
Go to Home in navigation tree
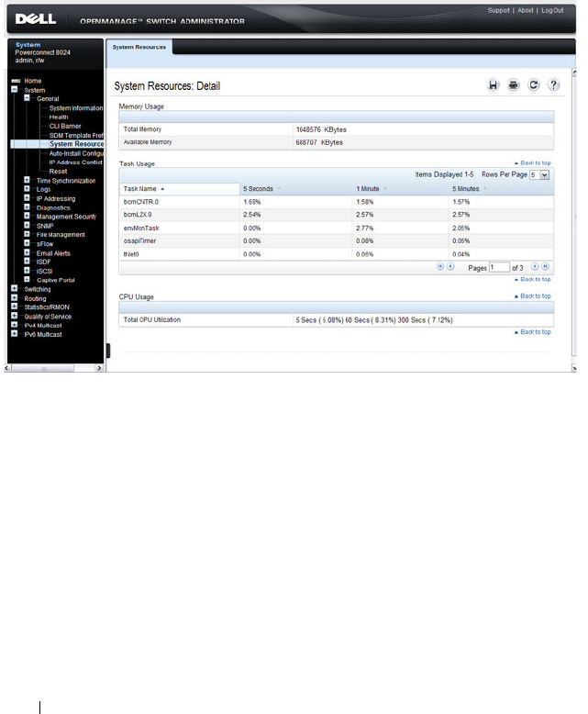click(x=33, y=81)
